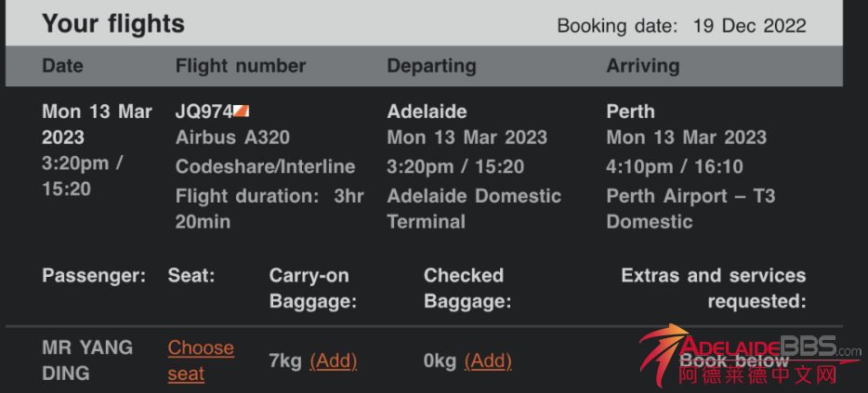Open the Choose seat link
Viewport: 868px width, 393px height.
pos(200,360)
